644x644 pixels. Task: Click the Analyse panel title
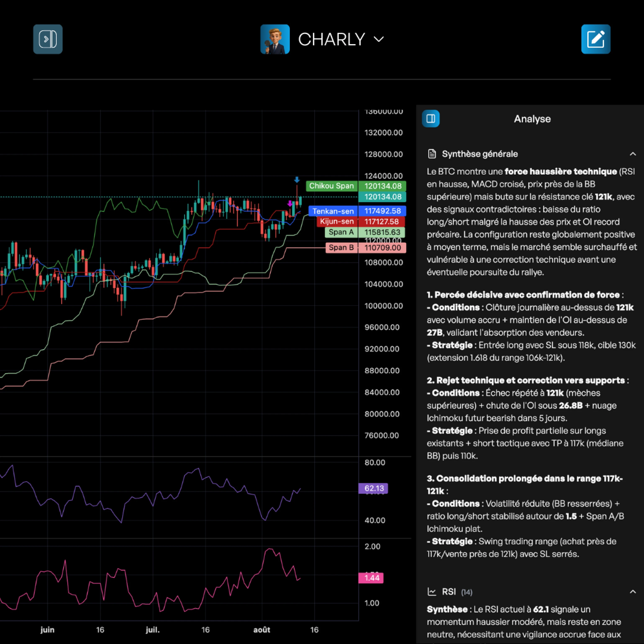[x=532, y=119]
